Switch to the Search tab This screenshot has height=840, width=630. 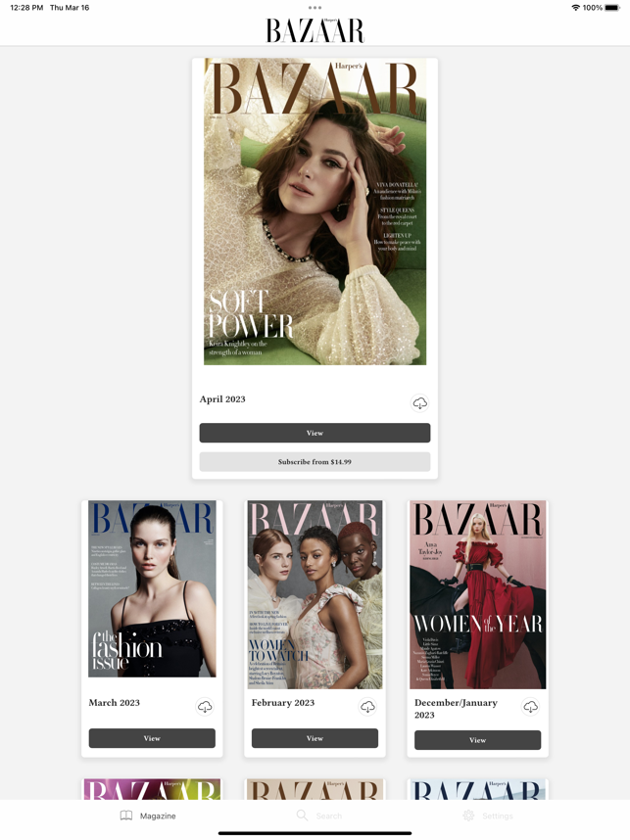(x=319, y=816)
